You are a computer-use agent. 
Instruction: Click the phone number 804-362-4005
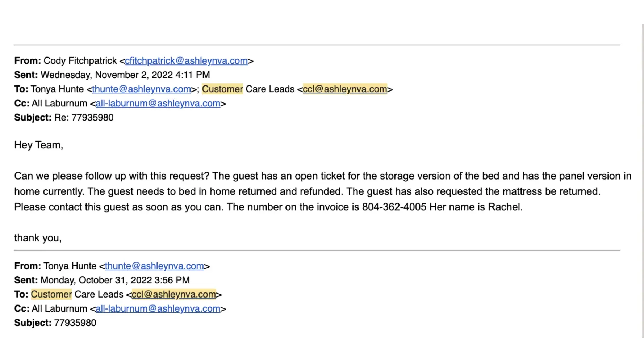(394, 207)
